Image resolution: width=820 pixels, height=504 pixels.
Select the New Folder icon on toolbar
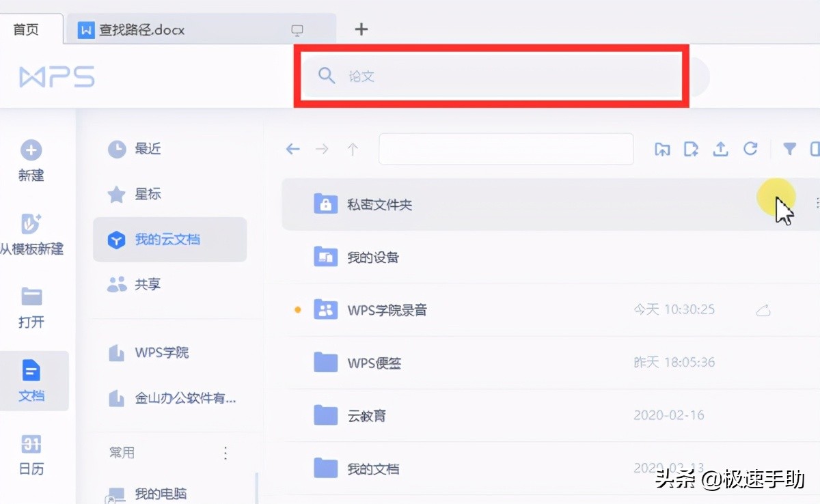point(661,148)
